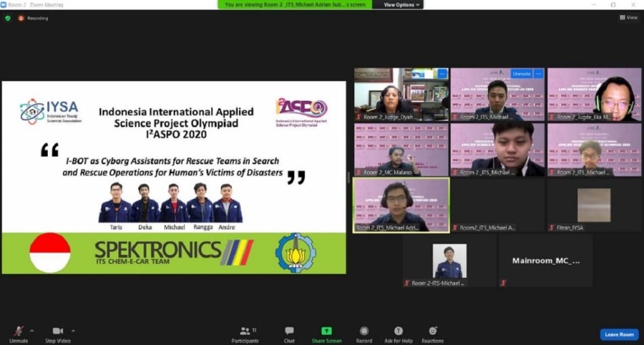
Task: Click Ask for Help icon
Action: point(398,331)
